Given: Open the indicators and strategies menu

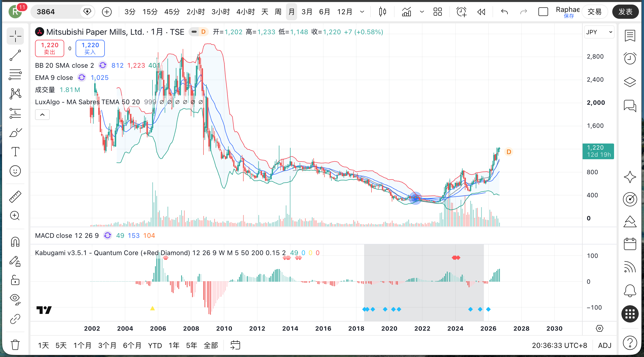Looking at the screenshot, I should (x=406, y=12).
